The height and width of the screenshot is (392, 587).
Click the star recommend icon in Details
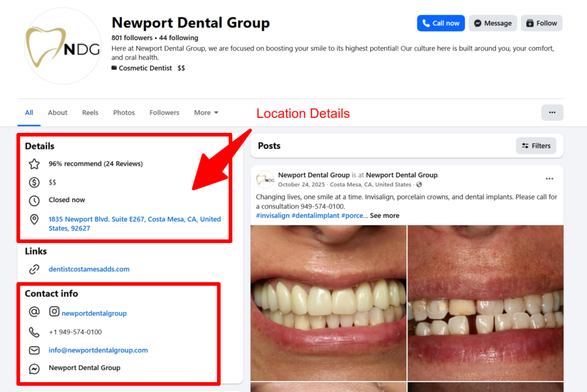pyautogui.click(x=34, y=163)
